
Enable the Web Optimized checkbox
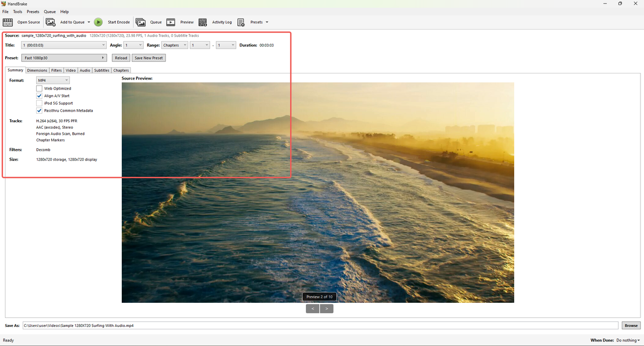pos(39,89)
